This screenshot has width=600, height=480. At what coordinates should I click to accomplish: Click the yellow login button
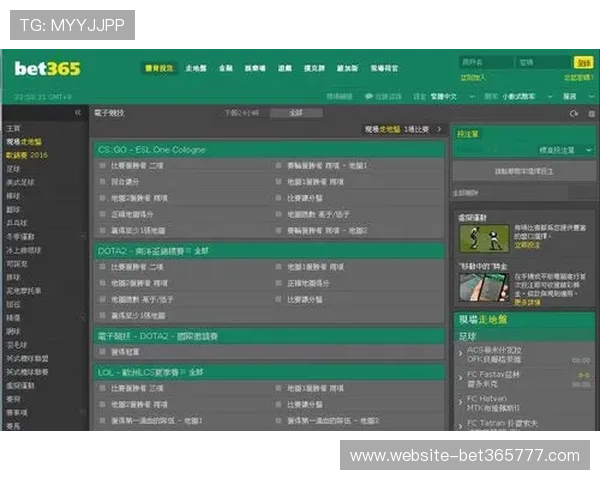[x=583, y=62]
